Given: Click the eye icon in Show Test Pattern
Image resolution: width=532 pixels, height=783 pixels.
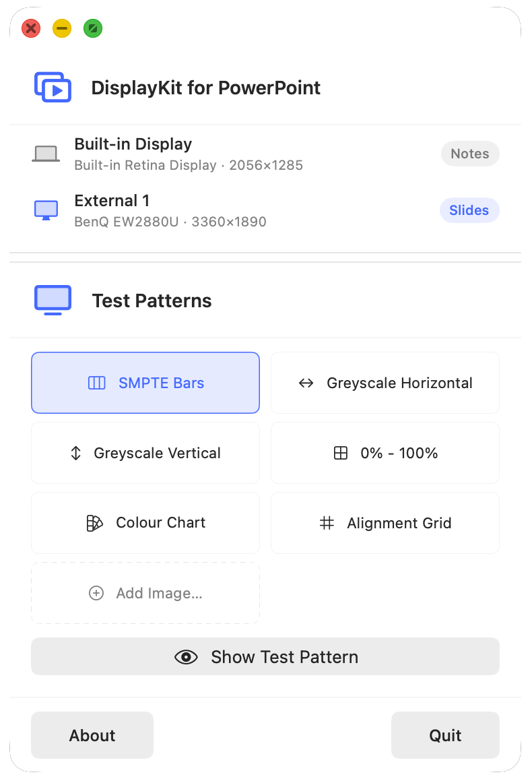Looking at the screenshot, I should (x=186, y=657).
